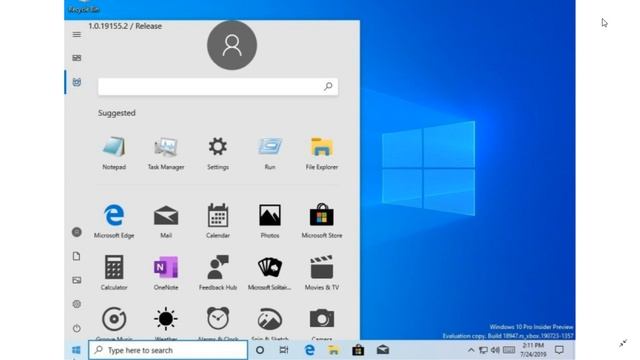Image resolution: width=640 pixels, height=360 pixels.
Task: Click the Windows Start button on the taskbar
Action: 76,350
